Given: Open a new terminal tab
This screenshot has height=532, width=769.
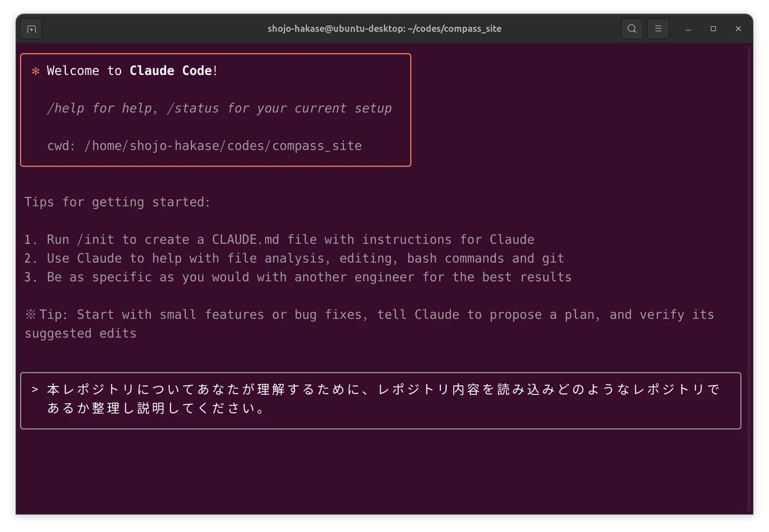Looking at the screenshot, I should coord(31,29).
